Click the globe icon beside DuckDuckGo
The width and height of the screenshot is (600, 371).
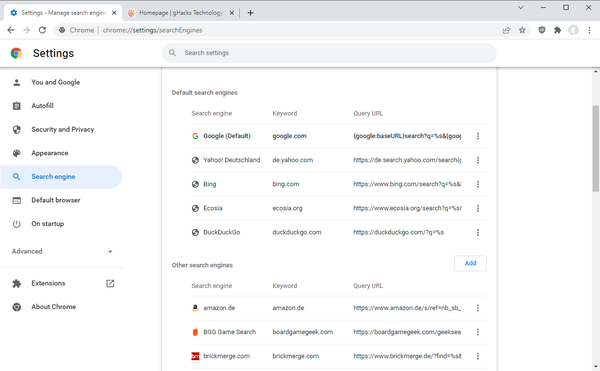(x=195, y=233)
